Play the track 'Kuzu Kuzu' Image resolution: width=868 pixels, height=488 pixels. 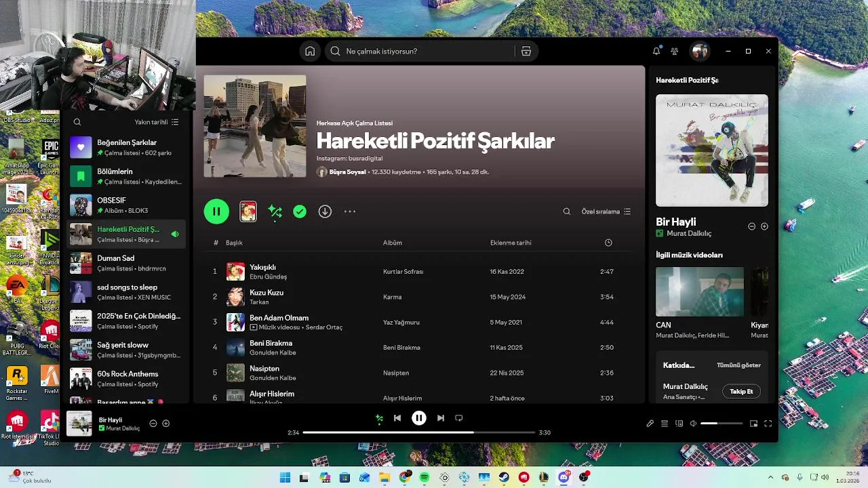pyautogui.click(x=420, y=297)
